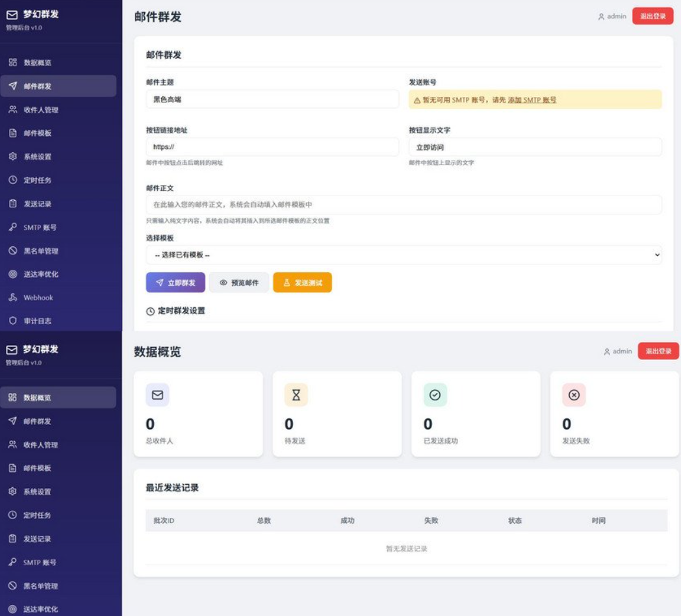
Task: Click the 黑名单管理 ban icon in the 邮件群发 page sidebar
Action: coord(12,251)
